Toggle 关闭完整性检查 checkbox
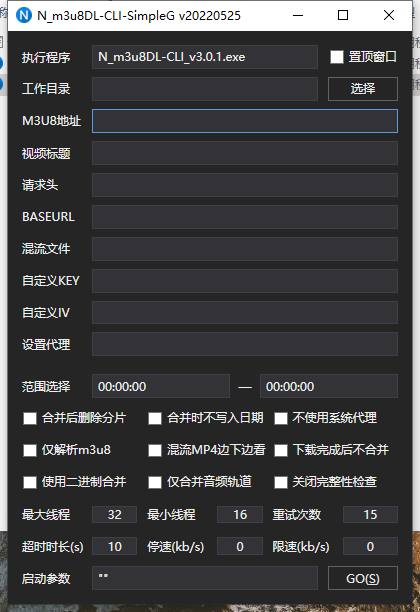This screenshot has height=612, width=420. (281, 482)
